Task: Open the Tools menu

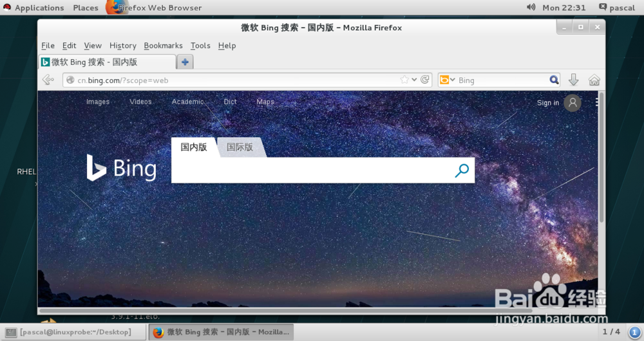Action: [x=200, y=46]
